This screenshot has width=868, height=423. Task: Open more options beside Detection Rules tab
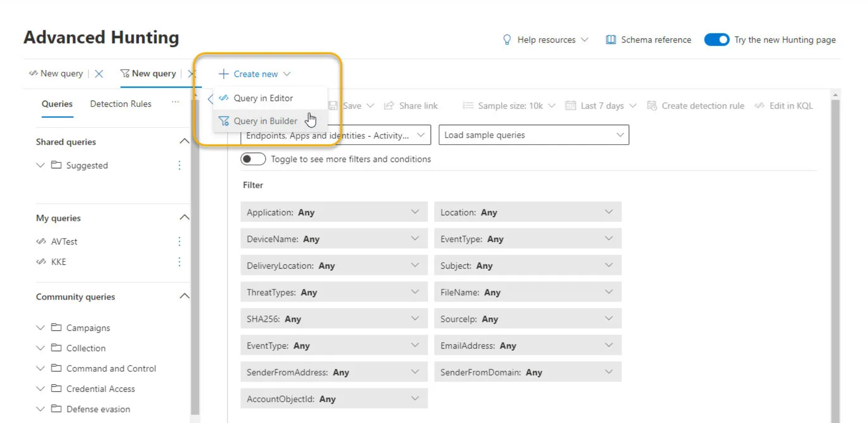tap(176, 102)
